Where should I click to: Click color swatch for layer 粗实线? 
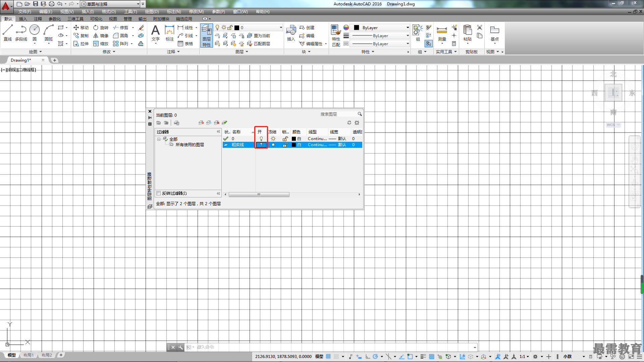[x=294, y=145]
